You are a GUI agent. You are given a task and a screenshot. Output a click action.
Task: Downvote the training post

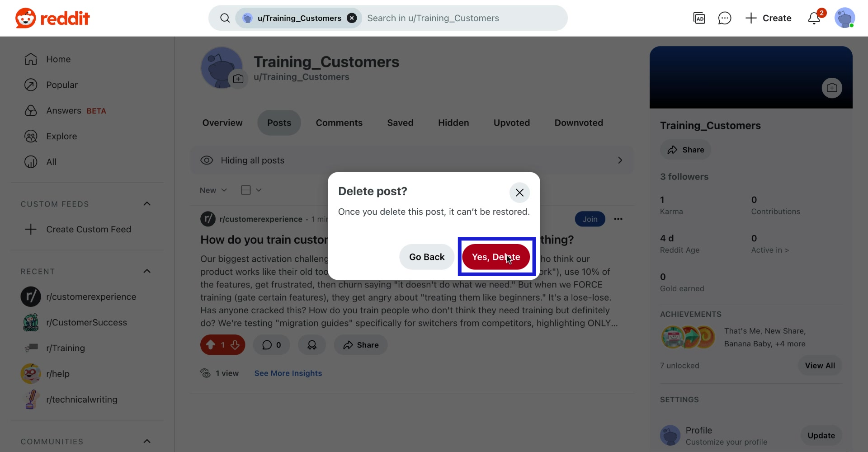pyautogui.click(x=235, y=345)
